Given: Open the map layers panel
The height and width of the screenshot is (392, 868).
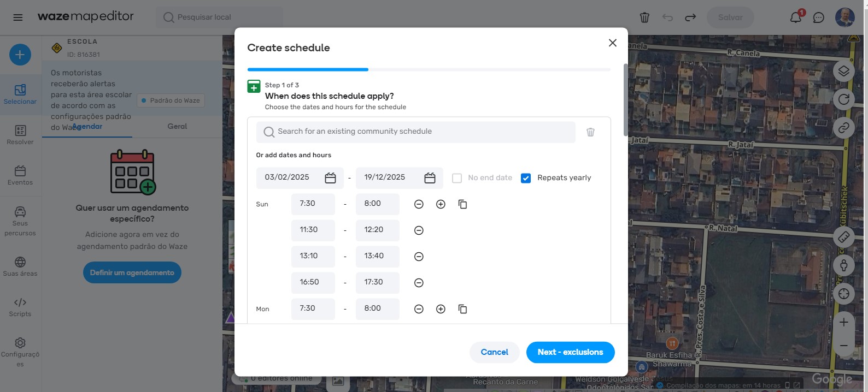Looking at the screenshot, I should (x=843, y=71).
